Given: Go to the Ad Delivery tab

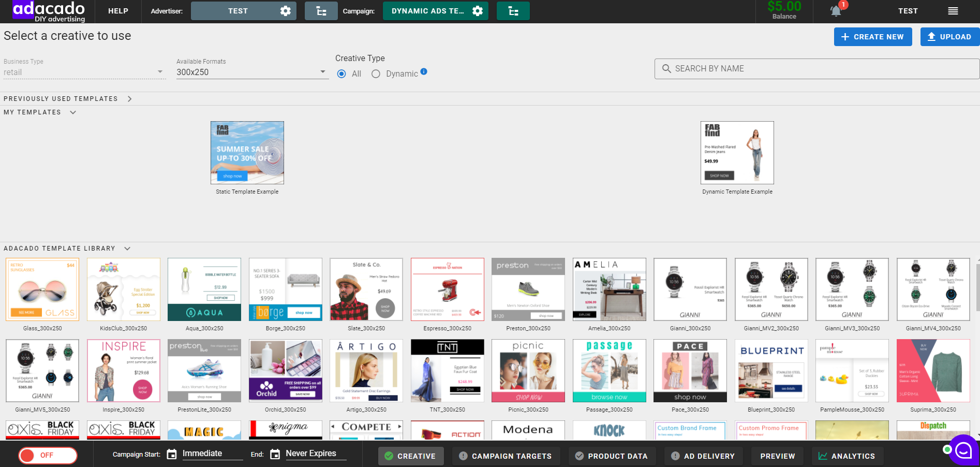Looking at the screenshot, I should [x=703, y=456].
